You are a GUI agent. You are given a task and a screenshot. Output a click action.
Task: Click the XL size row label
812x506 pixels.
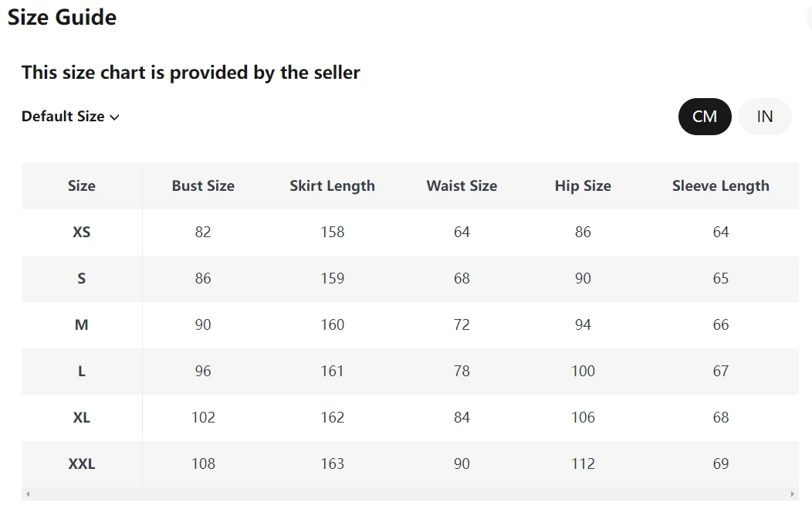tap(81, 418)
